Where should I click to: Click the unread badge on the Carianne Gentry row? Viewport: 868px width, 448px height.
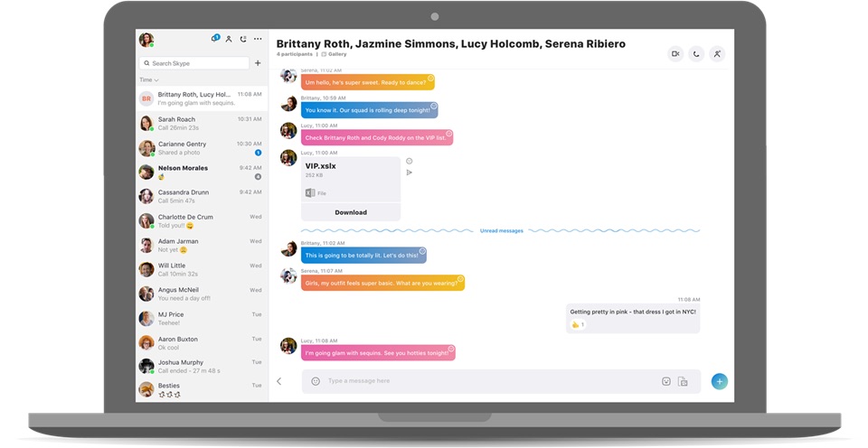pos(258,153)
